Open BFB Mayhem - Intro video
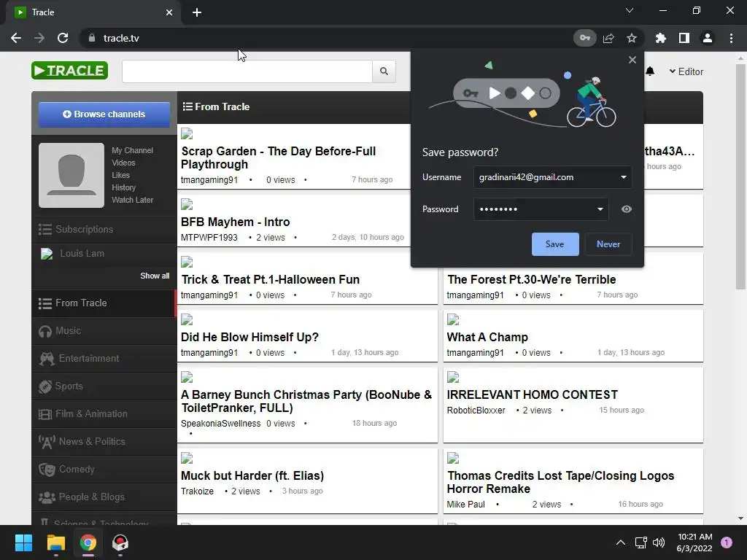The height and width of the screenshot is (560, 747). click(236, 222)
